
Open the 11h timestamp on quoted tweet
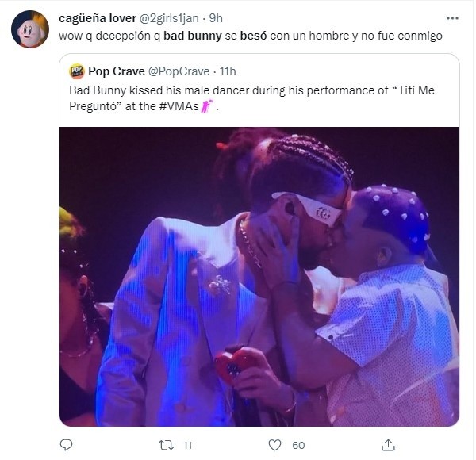(x=227, y=71)
